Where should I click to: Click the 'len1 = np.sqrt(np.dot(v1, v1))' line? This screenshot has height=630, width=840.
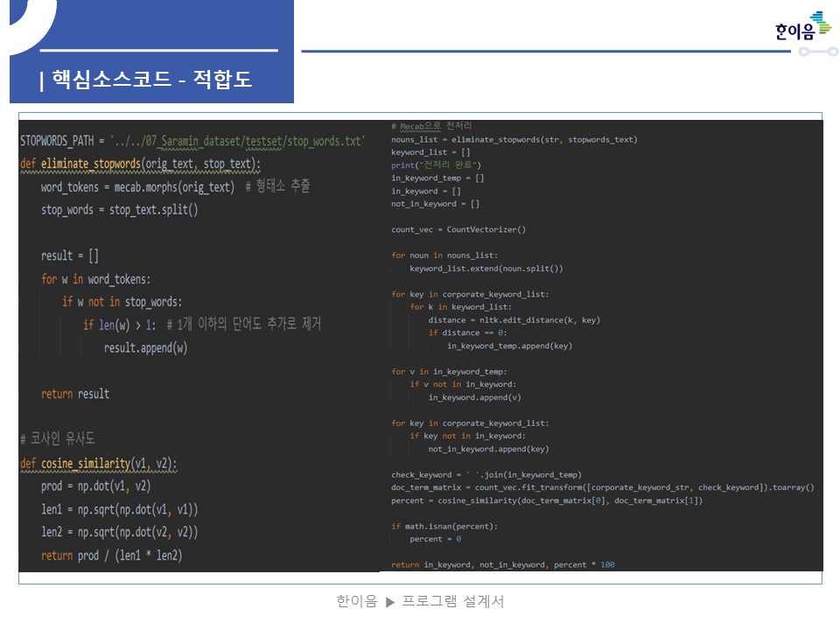click(x=120, y=509)
